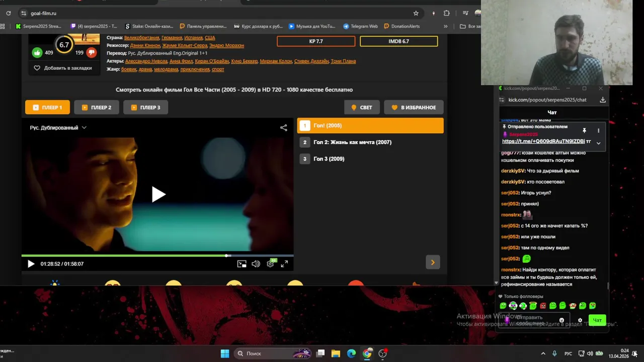This screenshot has height=362, width=644.
Task: Open the Музыка для YouTube bookmark
Action: coord(312,26)
